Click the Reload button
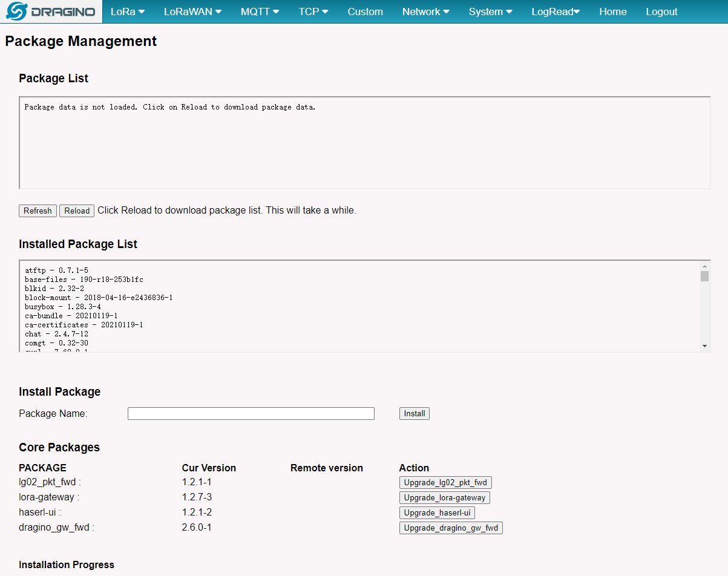The height and width of the screenshot is (576, 728). coord(77,211)
